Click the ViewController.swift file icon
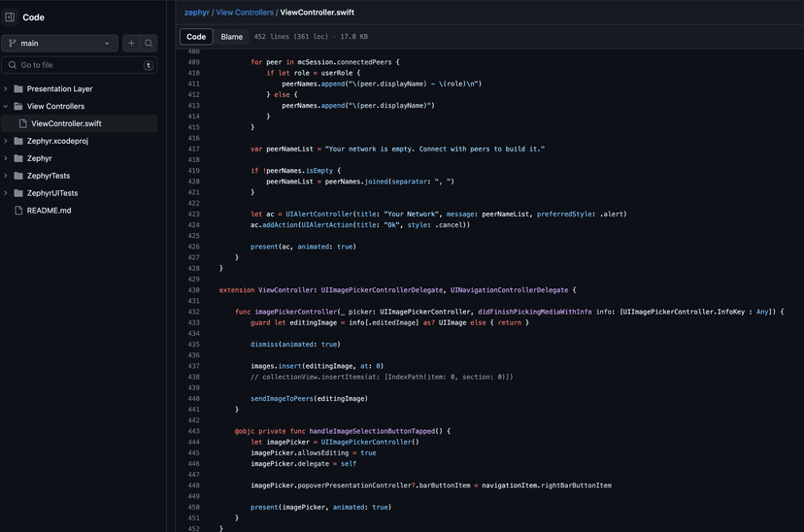Screen dimensions: 804x532 22,123
